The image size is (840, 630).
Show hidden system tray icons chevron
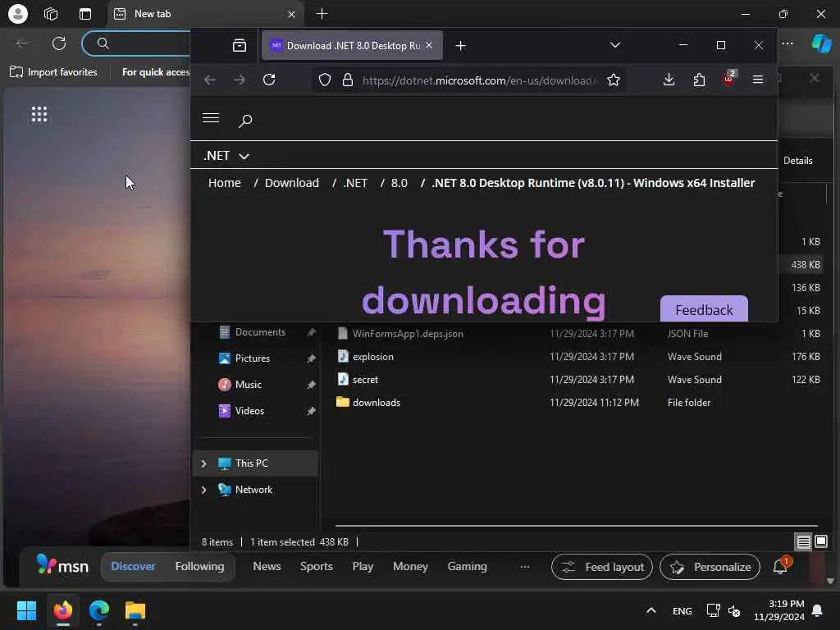pos(651,610)
